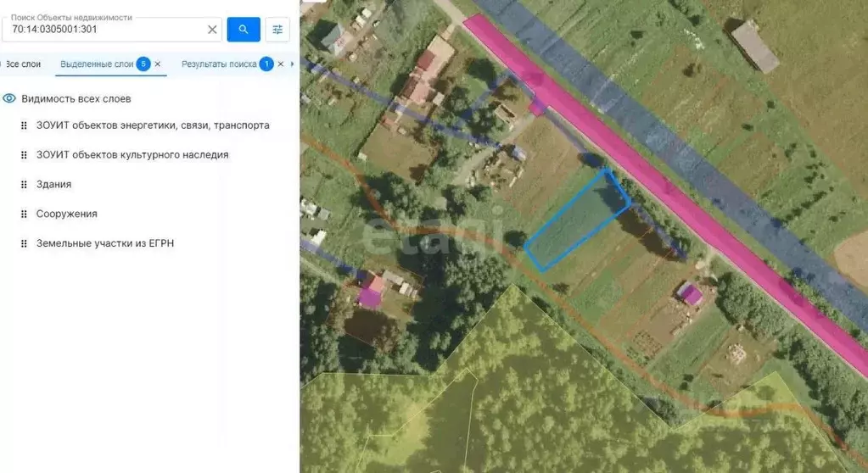The image size is (868, 473).
Task: Click the blue search magnifier button
Action: 244,30
